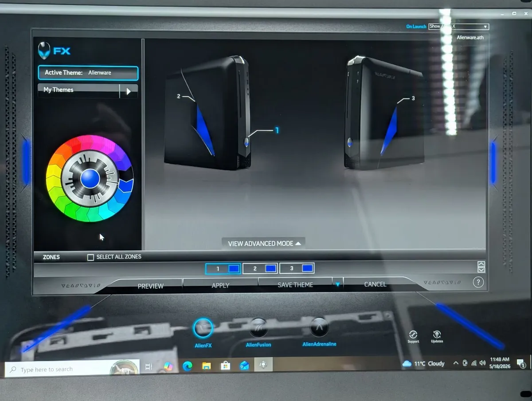Image resolution: width=532 pixels, height=401 pixels.
Task: Expand View Advanced Mode
Action: (x=264, y=243)
